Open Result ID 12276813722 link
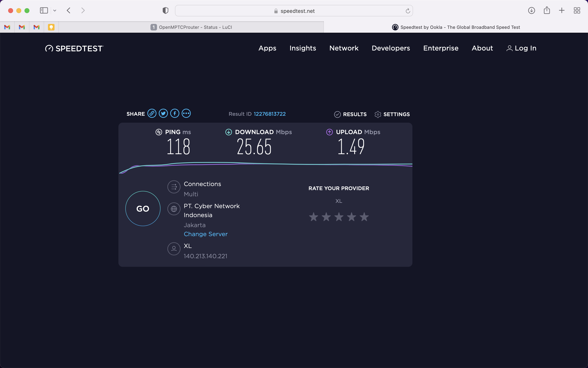588x368 pixels. (270, 114)
